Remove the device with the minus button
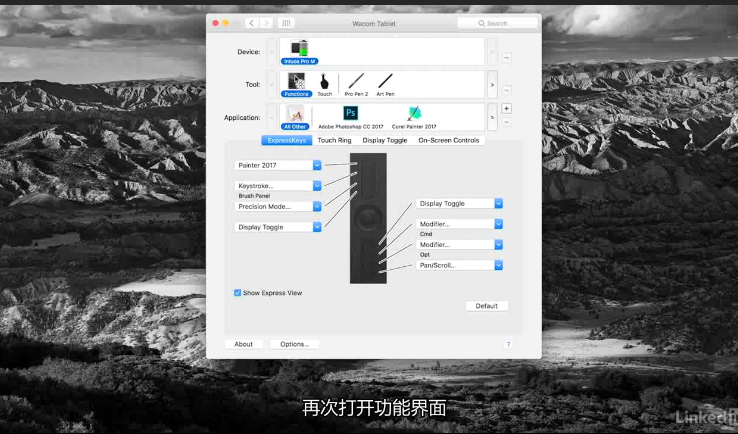The height and width of the screenshot is (434, 738). tap(506, 58)
